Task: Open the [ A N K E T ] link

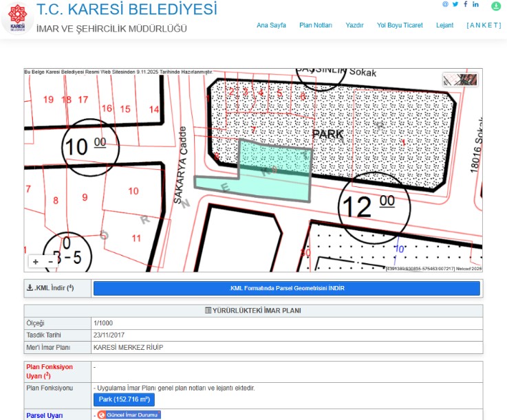Action: coord(484,25)
